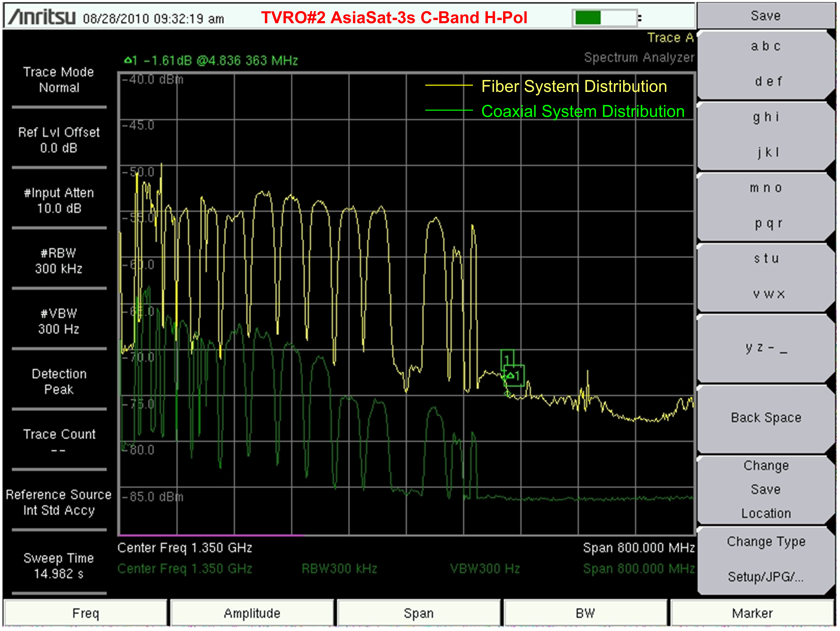Click Detection Peak setting

click(x=59, y=382)
